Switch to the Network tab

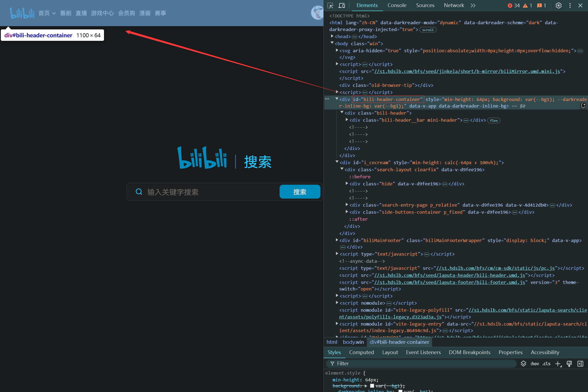click(x=454, y=5)
